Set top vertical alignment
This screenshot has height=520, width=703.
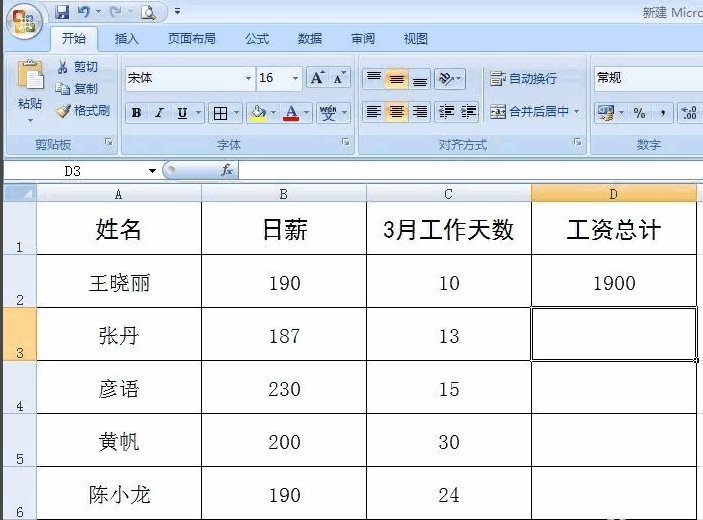[373, 78]
